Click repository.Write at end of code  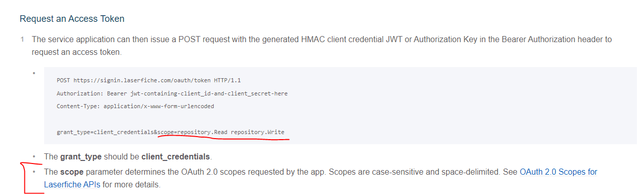coord(258,132)
